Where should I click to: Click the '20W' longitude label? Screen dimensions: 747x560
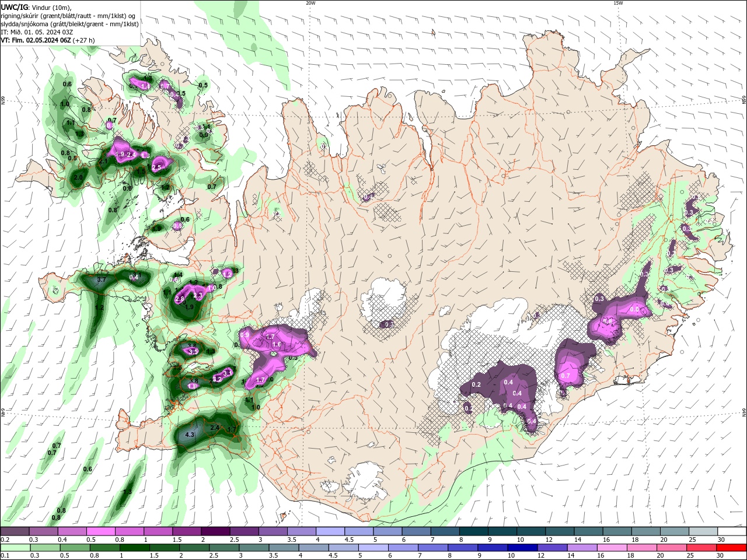pos(310,3)
